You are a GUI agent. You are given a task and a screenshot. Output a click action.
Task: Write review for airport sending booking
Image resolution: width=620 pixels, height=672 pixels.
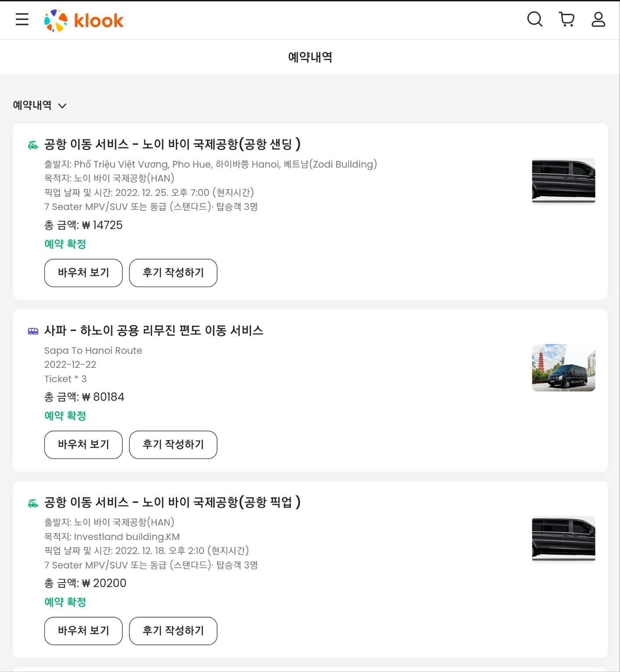173,273
